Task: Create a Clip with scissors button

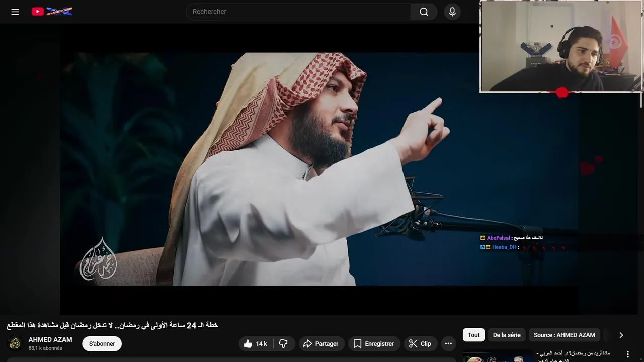Action: coord(420,344)
